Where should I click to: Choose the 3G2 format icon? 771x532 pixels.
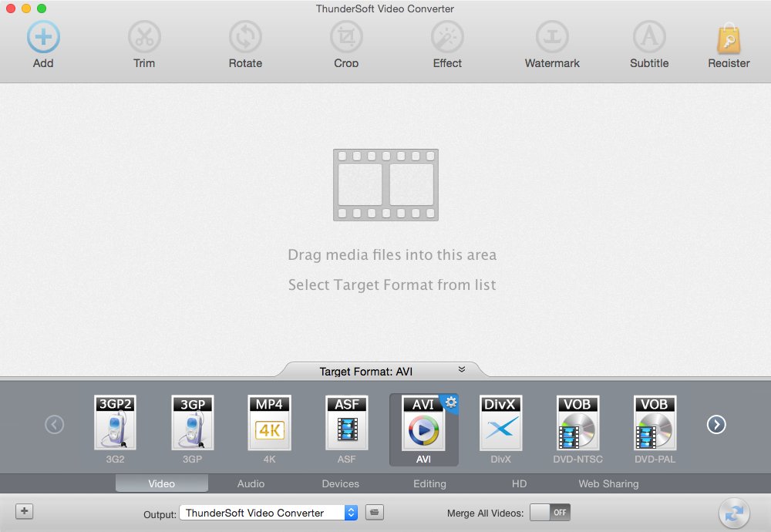click(x=115, y=423)
